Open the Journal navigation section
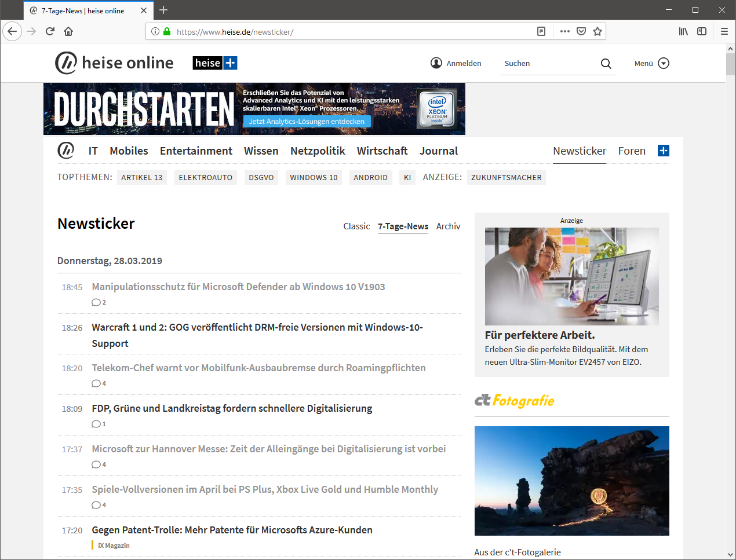Image resolution: width=736 pixels, height=560 pixels. pos(439,151)
